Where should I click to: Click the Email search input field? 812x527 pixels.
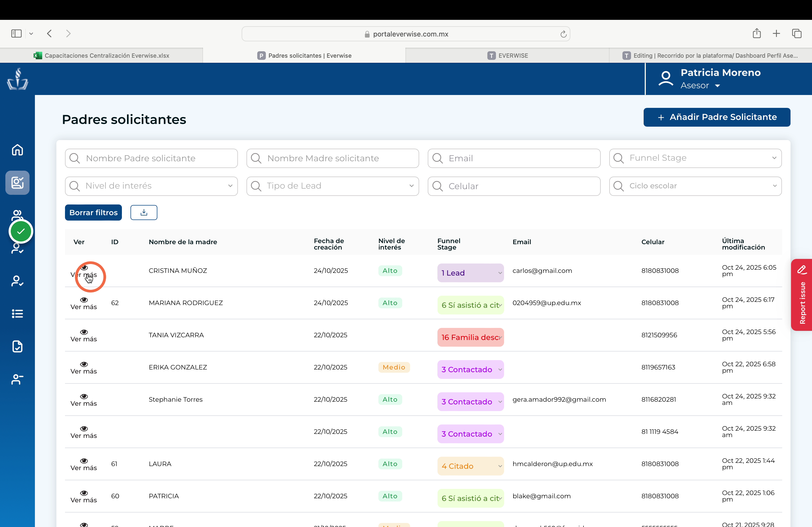(x=514, y=158)
